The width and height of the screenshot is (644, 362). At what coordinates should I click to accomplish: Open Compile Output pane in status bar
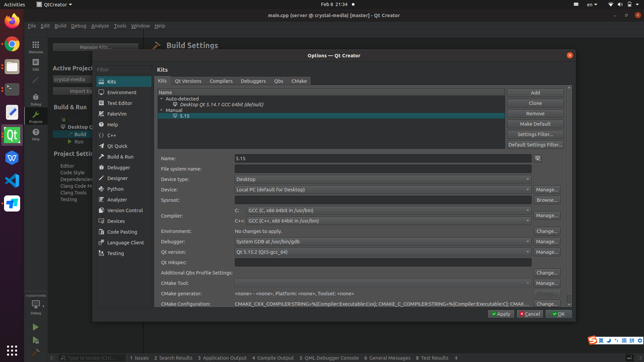click(x=273, y=358)
